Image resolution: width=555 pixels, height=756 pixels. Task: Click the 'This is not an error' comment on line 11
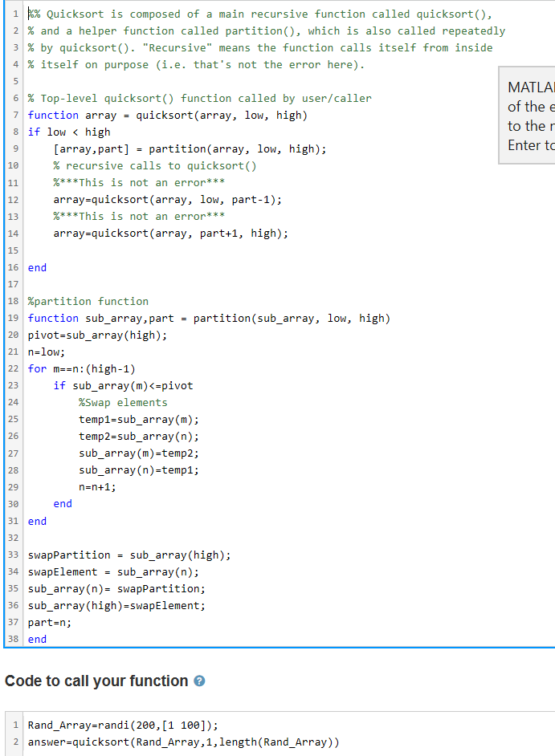point(139,183)
